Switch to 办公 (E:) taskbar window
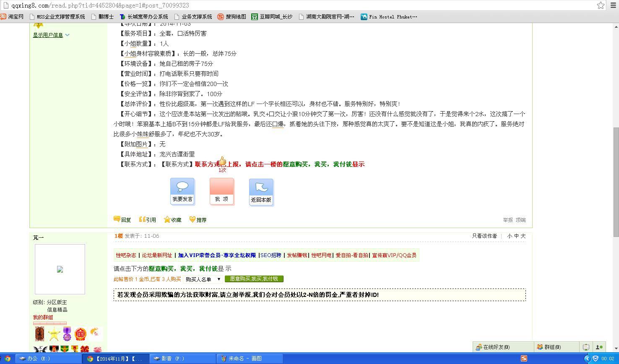The width and height of the screenshot is (619, 364). click(x=49, y=359)
